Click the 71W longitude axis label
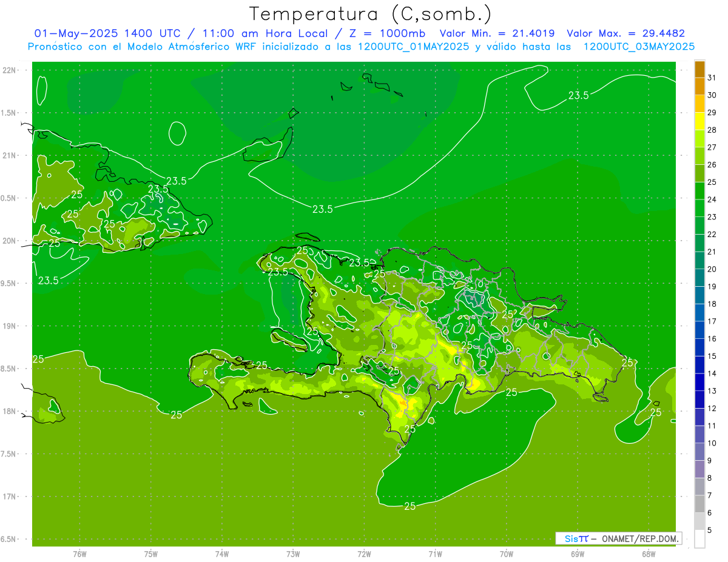 coord(435,554)
